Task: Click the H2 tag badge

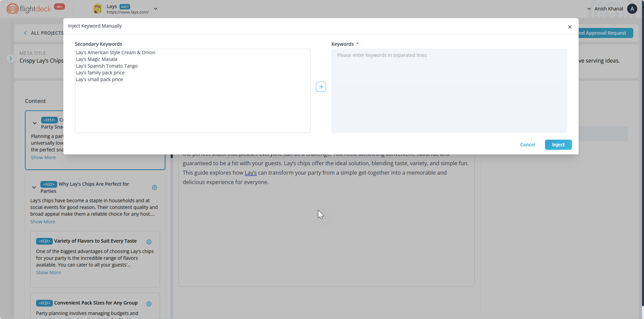Action: click(49, 184)
